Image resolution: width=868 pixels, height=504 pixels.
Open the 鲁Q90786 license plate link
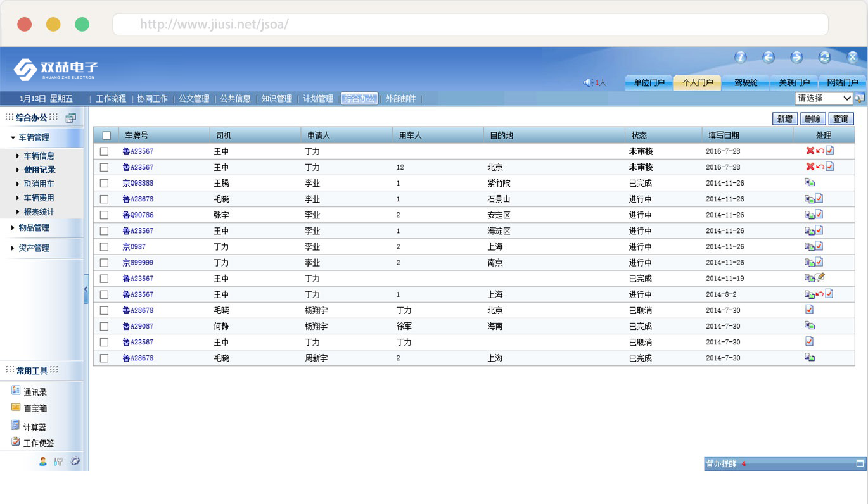[x=138, y=215]
